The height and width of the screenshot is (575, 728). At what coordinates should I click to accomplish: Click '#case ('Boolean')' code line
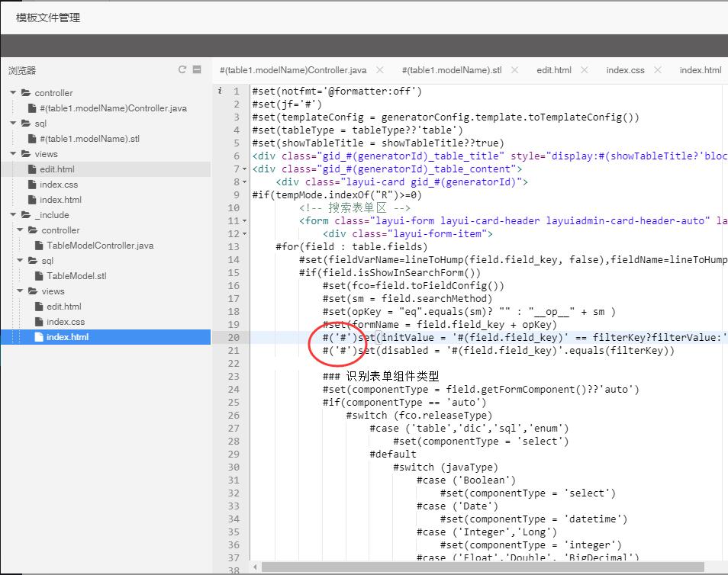[466, 480]
